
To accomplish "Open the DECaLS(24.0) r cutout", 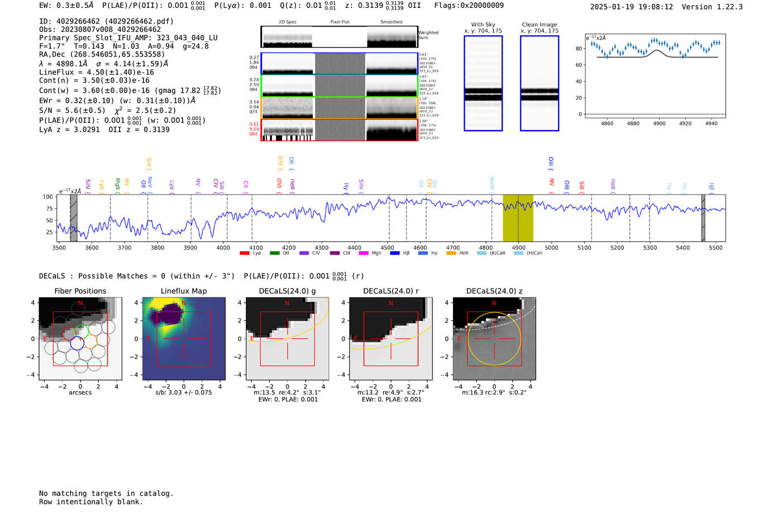I will tap(391, 339).
